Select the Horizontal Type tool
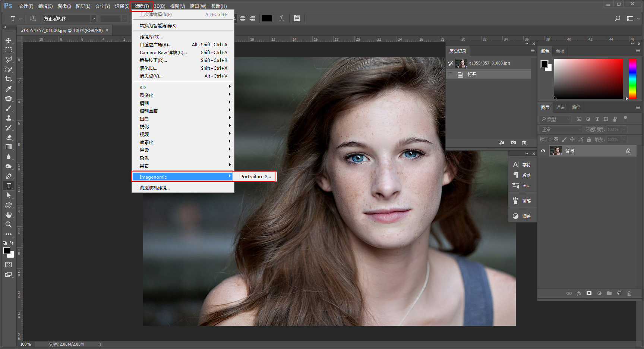The width and height of the screenshot is (644, 349). (9, 186)
